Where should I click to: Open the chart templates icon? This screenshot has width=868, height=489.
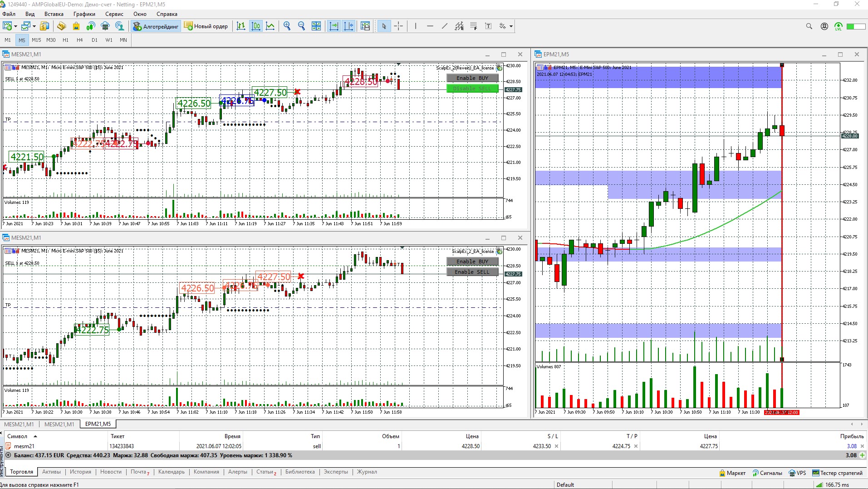coord(365,26)
